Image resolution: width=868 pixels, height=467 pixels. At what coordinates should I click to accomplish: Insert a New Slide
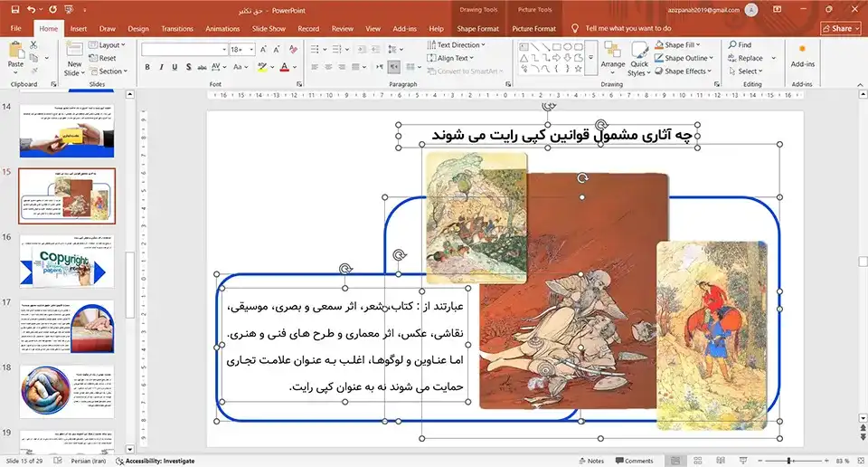click(x=74, y=59)
